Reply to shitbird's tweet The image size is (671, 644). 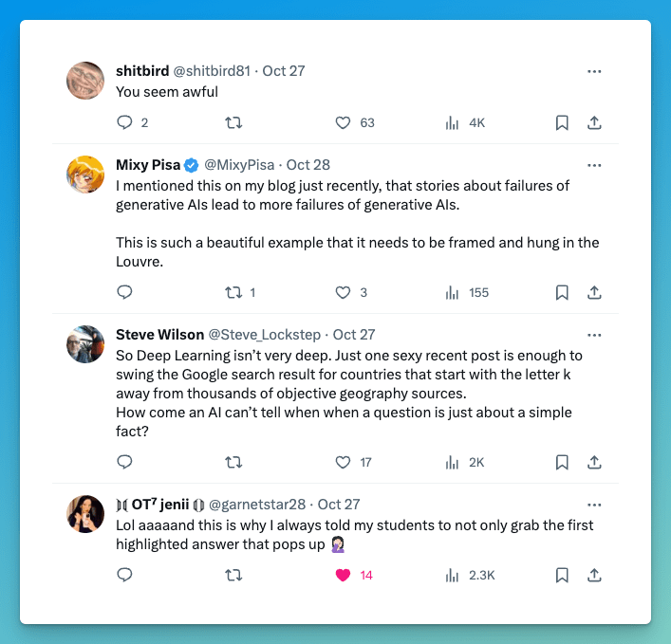pos(124,122)
